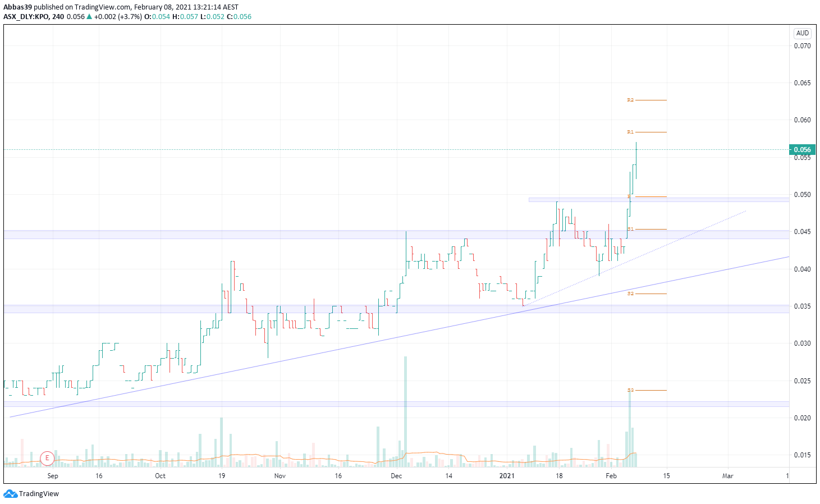Click the close value C:0.056
The image size is (820, 504).
[239, 17]
